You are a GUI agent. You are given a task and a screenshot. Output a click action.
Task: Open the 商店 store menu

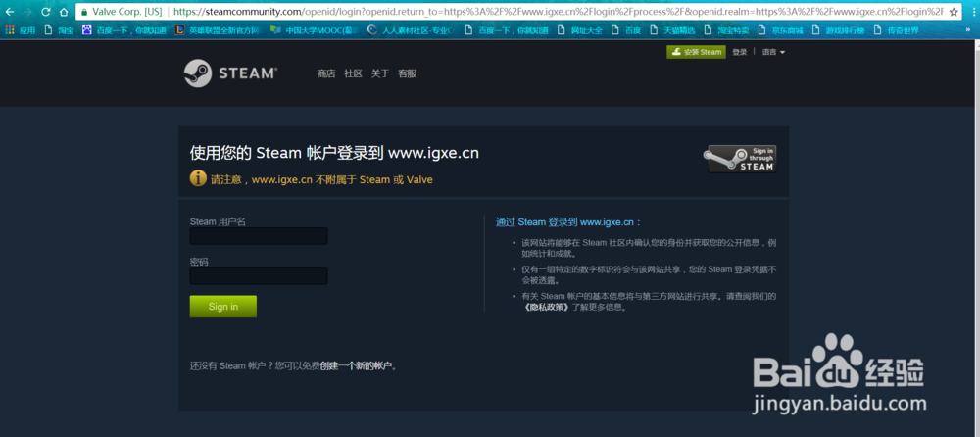point(326,73)
